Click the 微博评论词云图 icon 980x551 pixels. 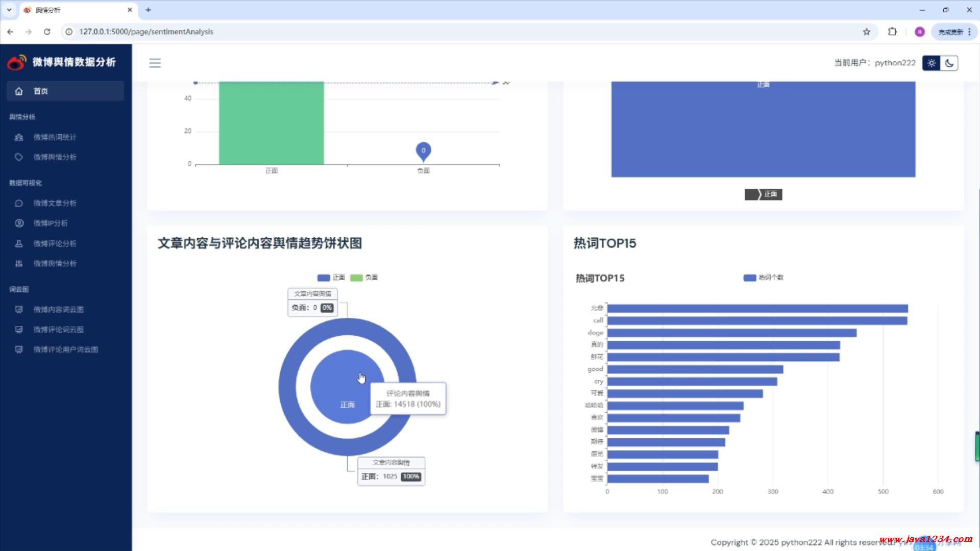[x=19, y=330]
